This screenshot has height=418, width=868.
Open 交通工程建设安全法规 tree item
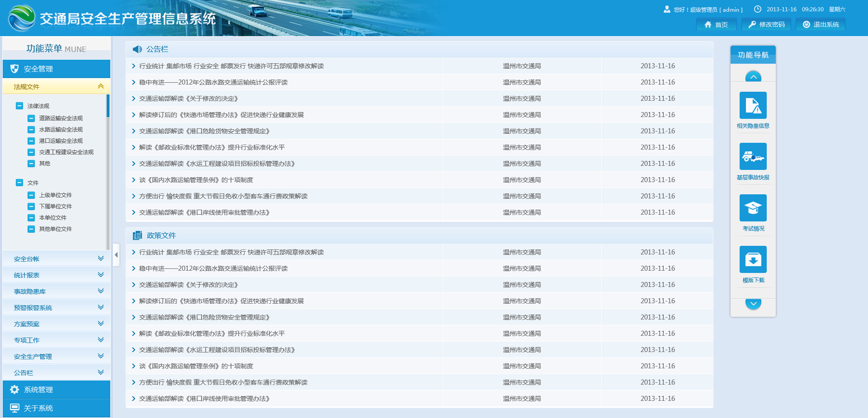[66, 152]
